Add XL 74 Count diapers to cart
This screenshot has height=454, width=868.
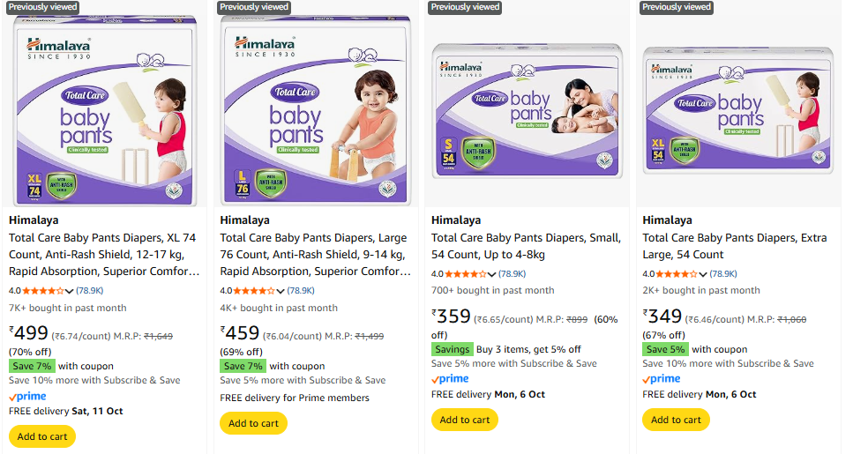(x=42, y=436)
